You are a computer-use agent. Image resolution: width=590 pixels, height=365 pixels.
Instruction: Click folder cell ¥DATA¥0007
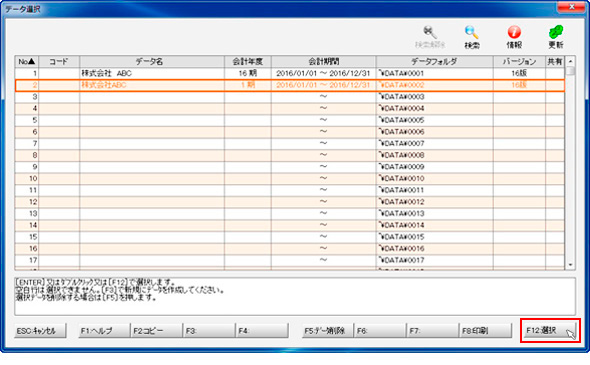coord(435,144)
